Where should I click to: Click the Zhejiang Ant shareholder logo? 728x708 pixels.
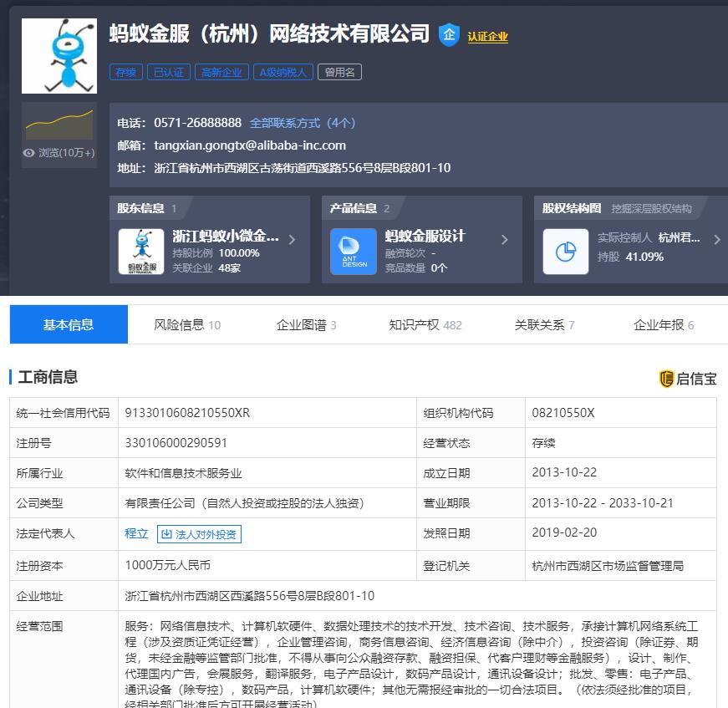tap(141, 251)
